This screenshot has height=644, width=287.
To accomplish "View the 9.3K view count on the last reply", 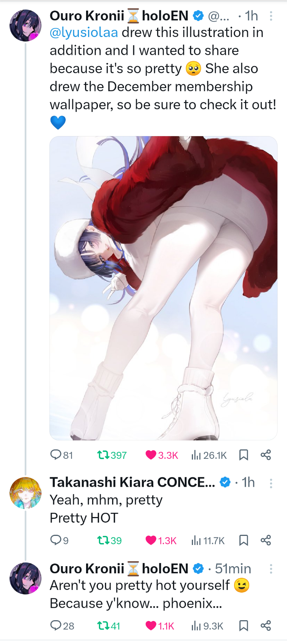I will tap(207, 625).
